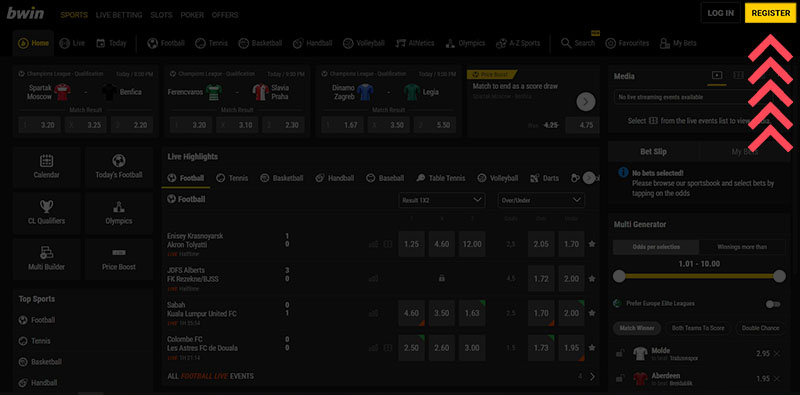Open Handball in top navigation bar
This screenshot has height=395, width=800.
point(313,43)
